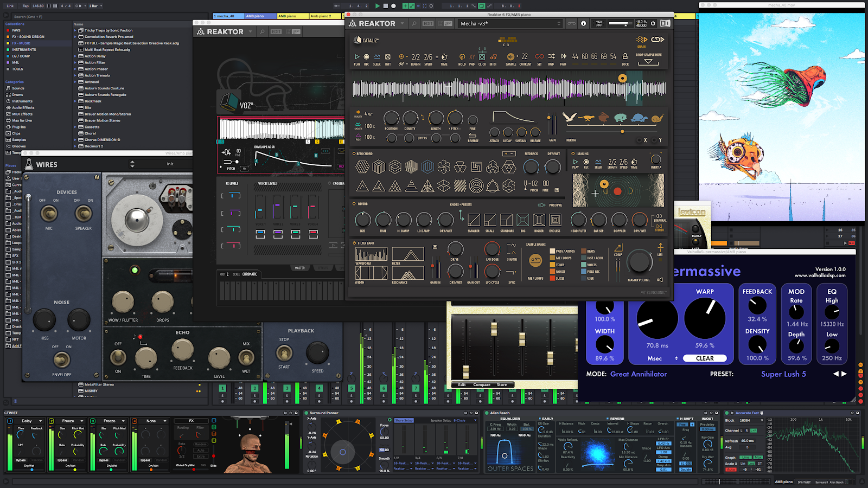Click the Reverse icon under Fine knob
The height and width of the screenshot is (488, 868).
pos(473,135)
